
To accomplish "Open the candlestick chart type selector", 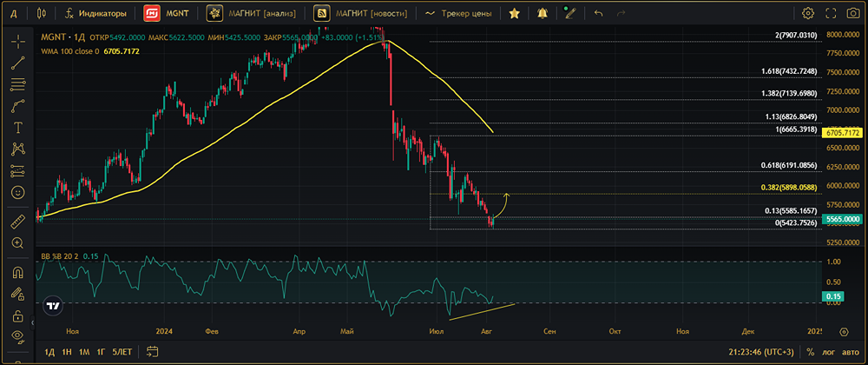I will point(42,13).
